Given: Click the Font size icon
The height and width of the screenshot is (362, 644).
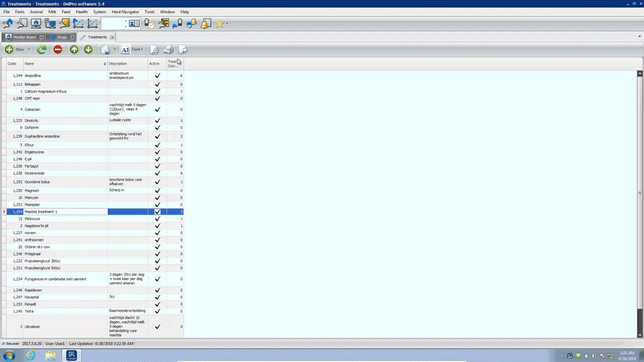Looking at the screenshot, I should [125, 50].
